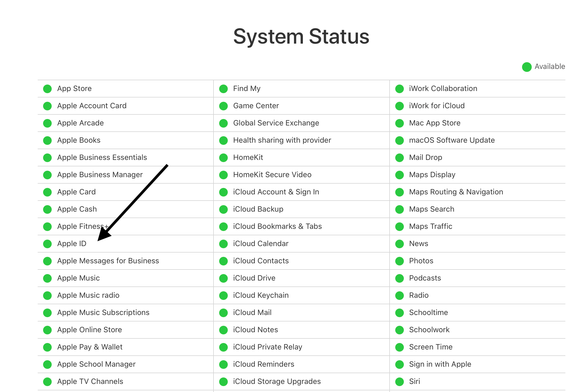Click the green dot next to Photos

pos(400,261)
